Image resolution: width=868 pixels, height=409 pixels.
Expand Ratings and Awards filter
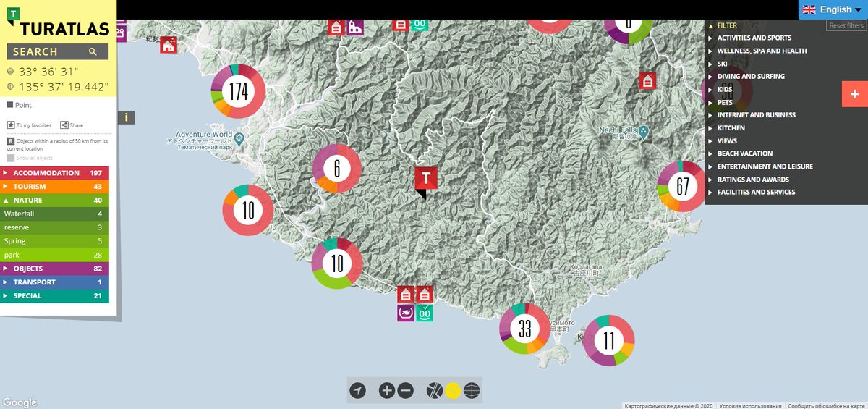[x=753, y=180]
